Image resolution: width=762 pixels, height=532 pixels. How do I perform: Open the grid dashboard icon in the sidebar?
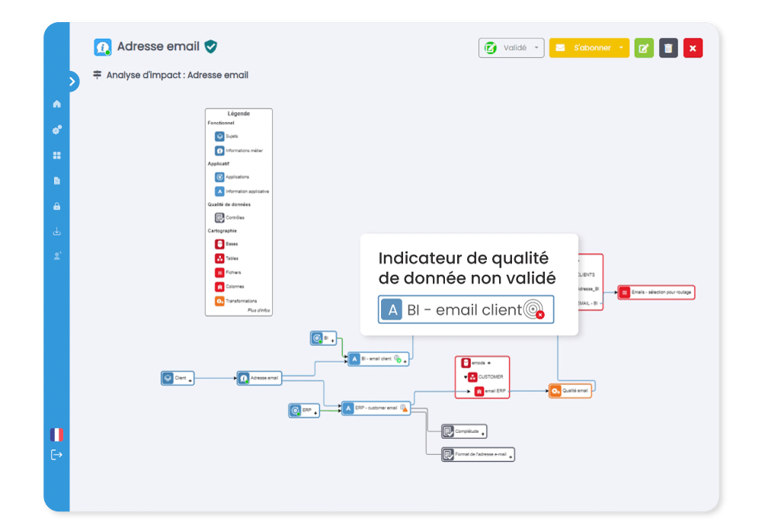pos(56,155)
